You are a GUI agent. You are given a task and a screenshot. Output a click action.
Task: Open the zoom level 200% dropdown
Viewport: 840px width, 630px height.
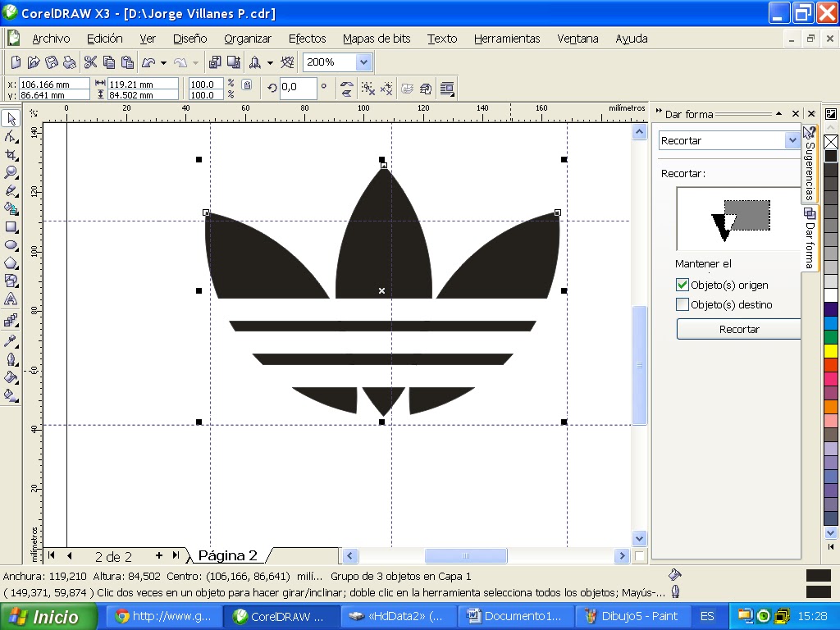(363, 62)
